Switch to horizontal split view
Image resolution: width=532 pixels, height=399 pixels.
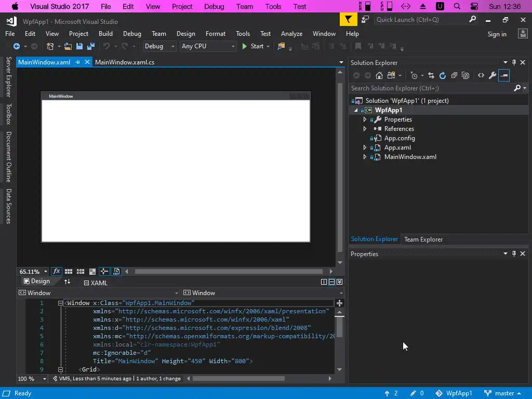point(331,282)
